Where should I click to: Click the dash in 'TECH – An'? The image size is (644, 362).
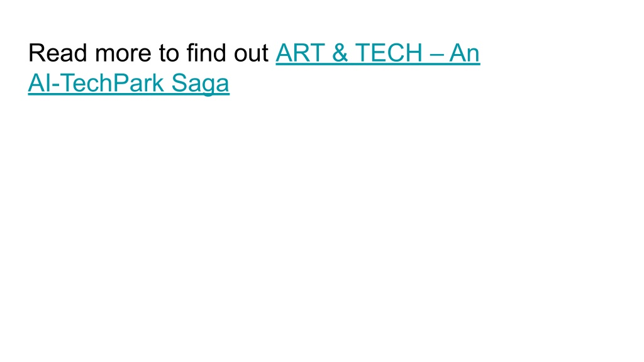coord(436,54)
